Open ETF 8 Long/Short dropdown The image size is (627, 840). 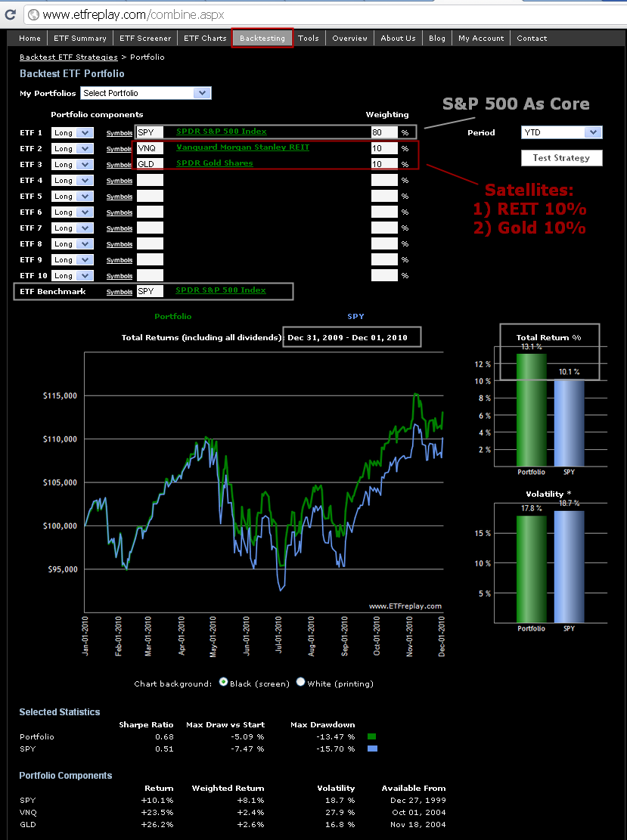point(73,243)
